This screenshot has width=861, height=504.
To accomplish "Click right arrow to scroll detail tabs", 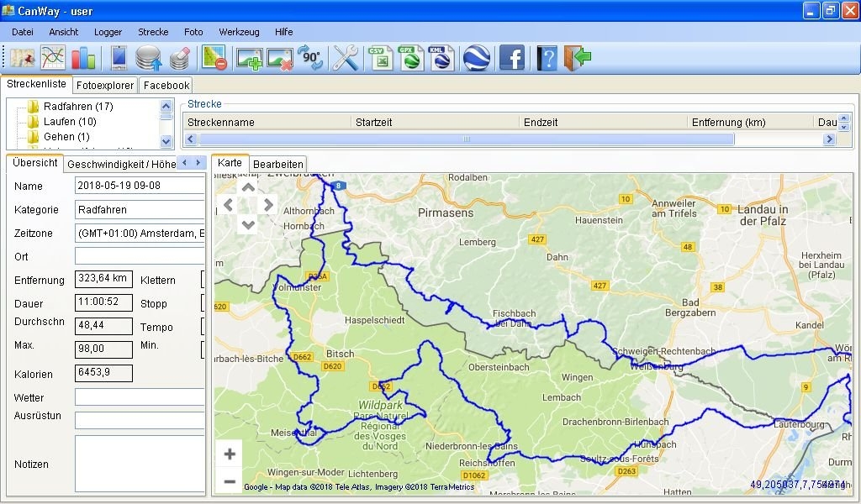I will click(x=198, y=163).
